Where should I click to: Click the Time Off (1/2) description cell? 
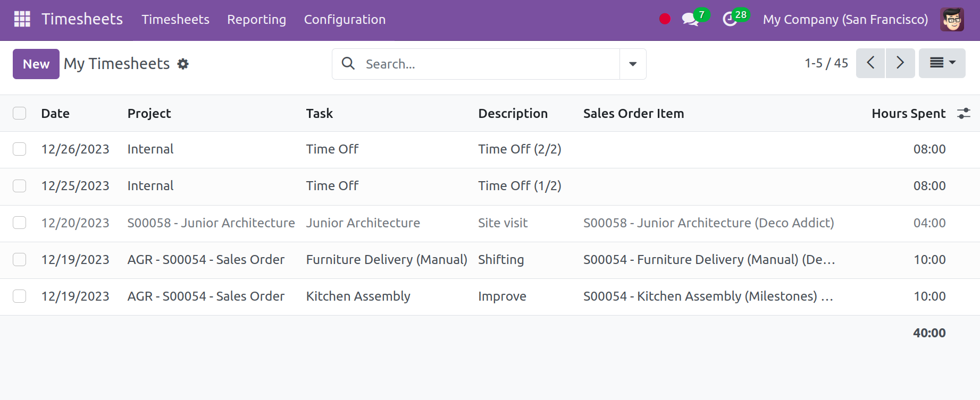click(520, 186)
